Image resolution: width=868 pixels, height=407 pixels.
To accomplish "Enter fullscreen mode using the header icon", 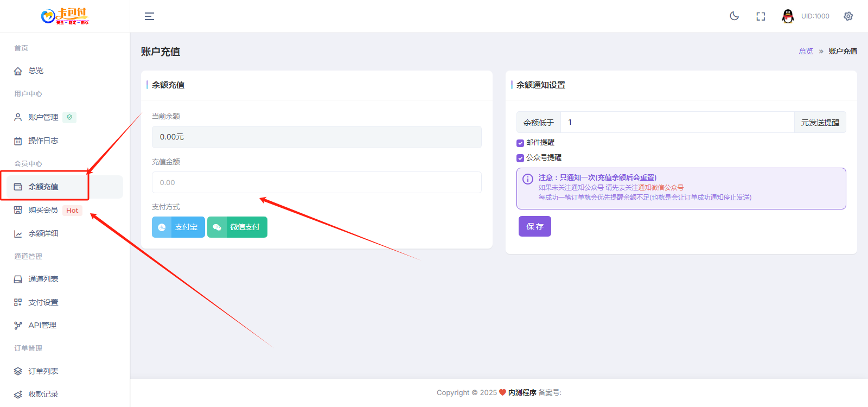I will (761, 16).
